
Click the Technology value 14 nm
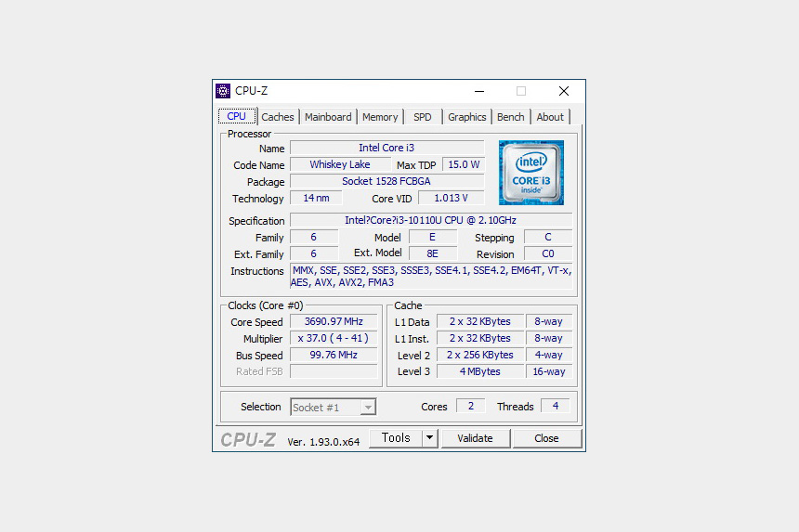coord(316,198)
